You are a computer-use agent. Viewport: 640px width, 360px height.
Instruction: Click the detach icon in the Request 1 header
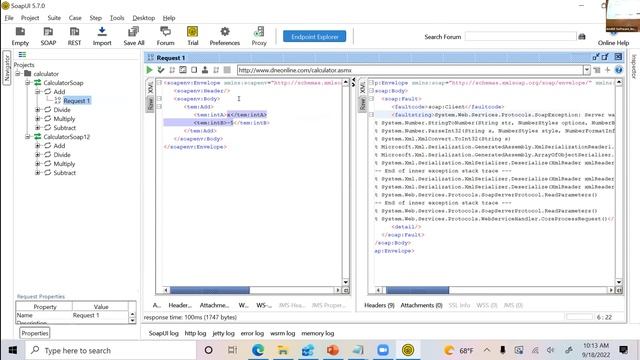(x=606, y=57)
